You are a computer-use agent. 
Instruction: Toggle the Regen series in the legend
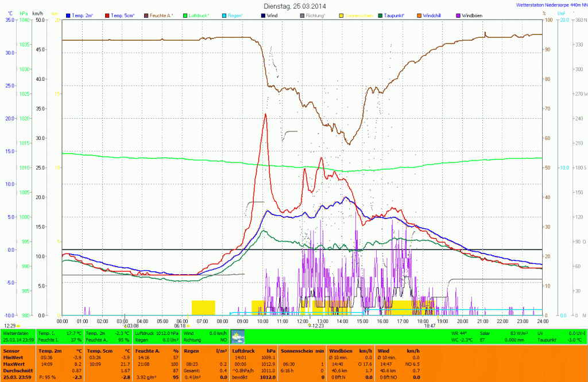236,14
